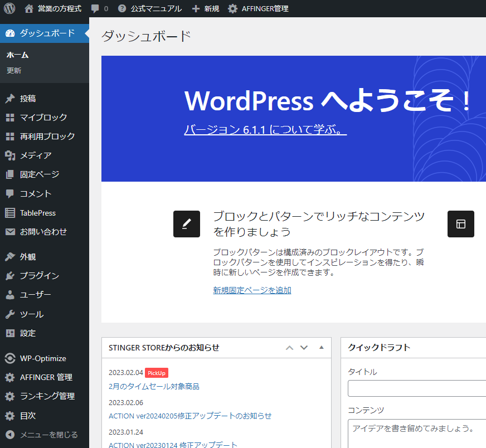
Task: Open 2月のタイムセール対象商品 news link
Action: [154, 386]
